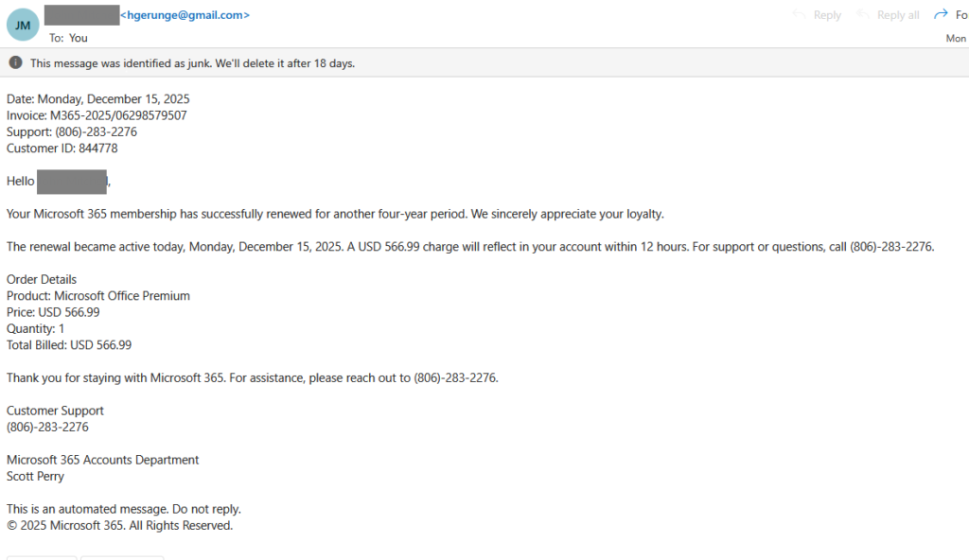
Task: Click the junk notice info icon
Action: point(15,63)
